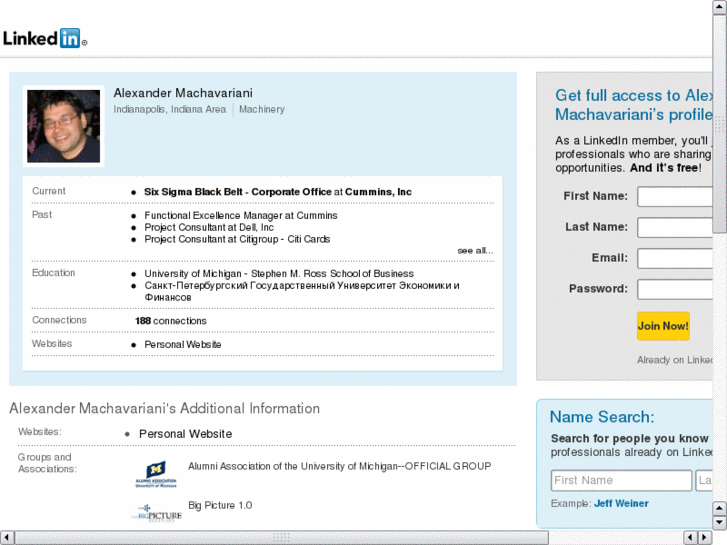The height and width of the screenshot is (545, 727).
Task: Click the horizontal scrollbar thumb
Action: click(281, 538)
